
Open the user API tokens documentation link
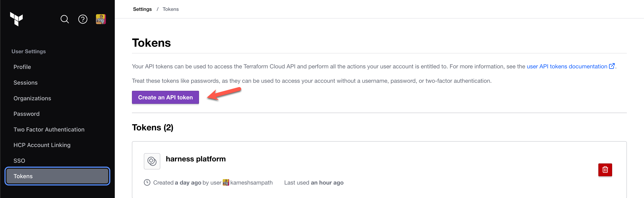click(x=567, y=66)
